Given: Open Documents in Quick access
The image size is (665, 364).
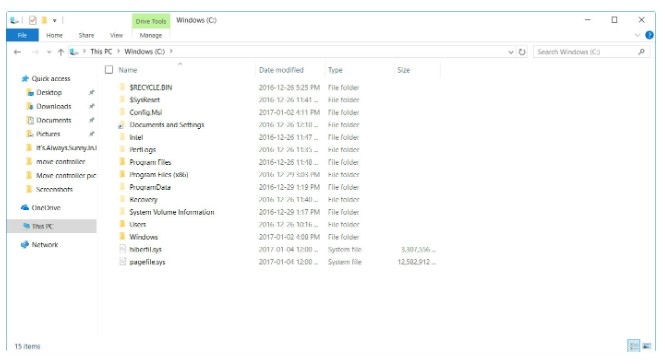Looking at the screenshot, I should point(53,120).
